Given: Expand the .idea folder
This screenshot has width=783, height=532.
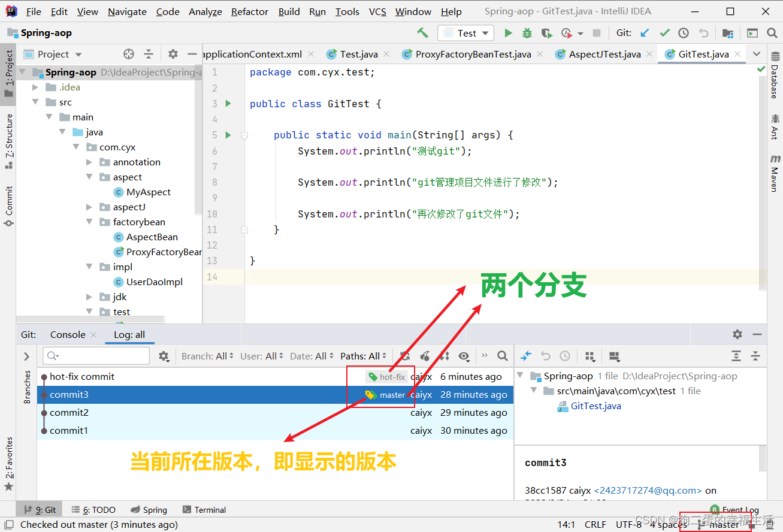Looking at the screenshot, I should click(x=35, y=87).
